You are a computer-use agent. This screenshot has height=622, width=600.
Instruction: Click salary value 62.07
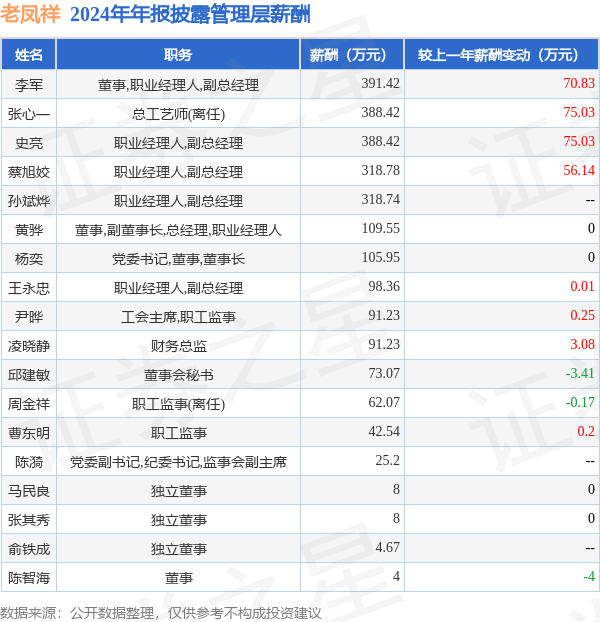(384, 402)
